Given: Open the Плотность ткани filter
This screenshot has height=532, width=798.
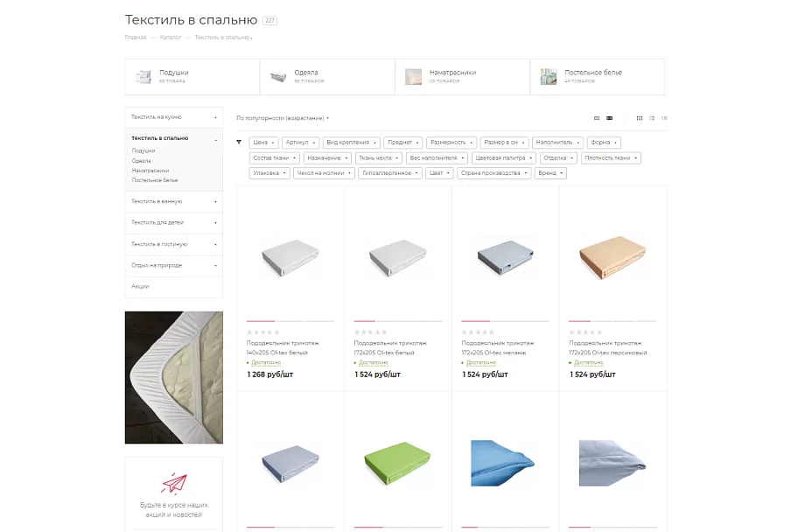Looking at the screenshot, I should [x=611, y=157].
